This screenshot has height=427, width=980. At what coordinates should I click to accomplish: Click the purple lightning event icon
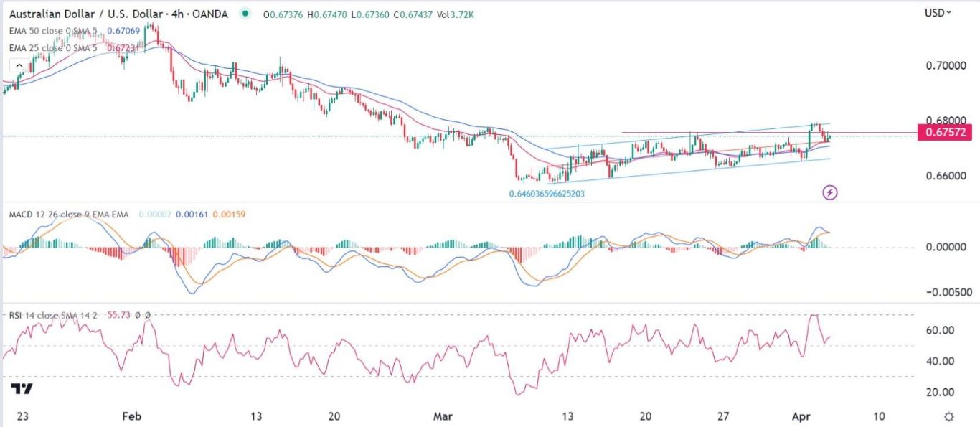[830, 192]
